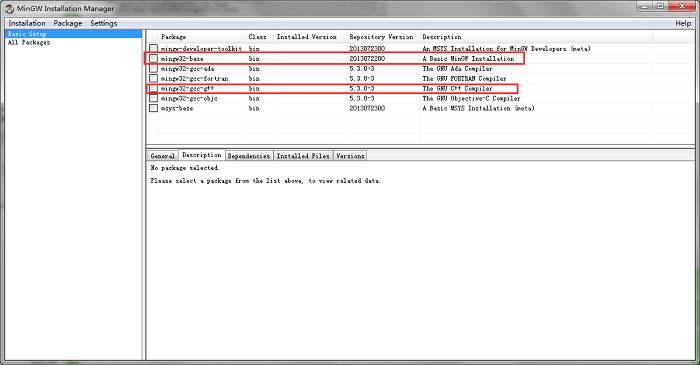Open the Installed Files tab

click(303, 156)
